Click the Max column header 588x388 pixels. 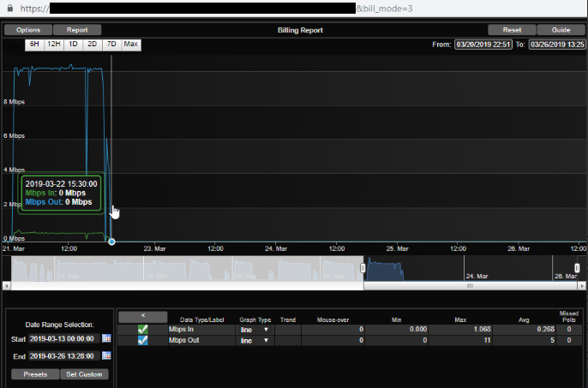[x=460, y=319]
